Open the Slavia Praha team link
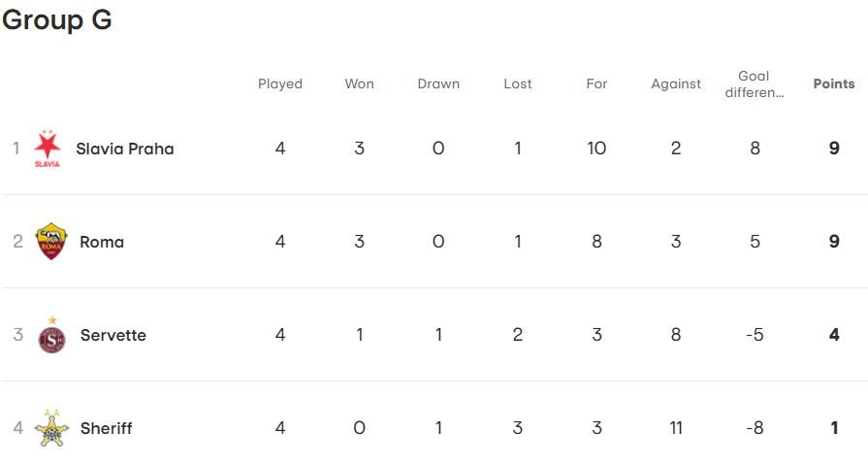Viewport: 868px width, 465px height. (x=124, y=149)
